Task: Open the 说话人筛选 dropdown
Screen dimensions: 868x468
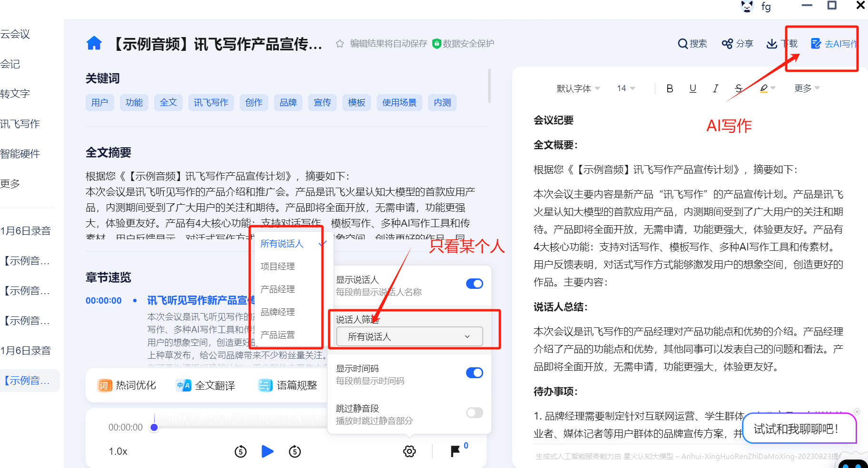Action: (410, 336)
